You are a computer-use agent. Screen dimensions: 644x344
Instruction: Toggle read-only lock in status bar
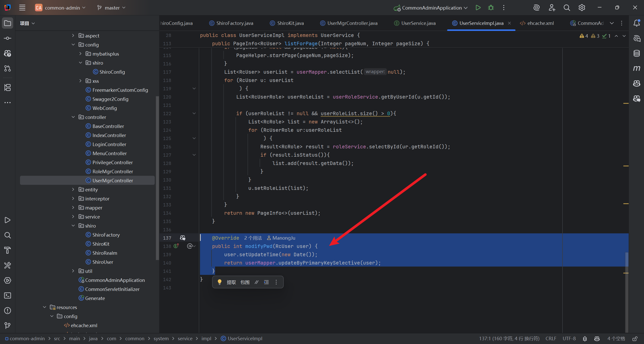pyautogui.click(x=635, y=338)
